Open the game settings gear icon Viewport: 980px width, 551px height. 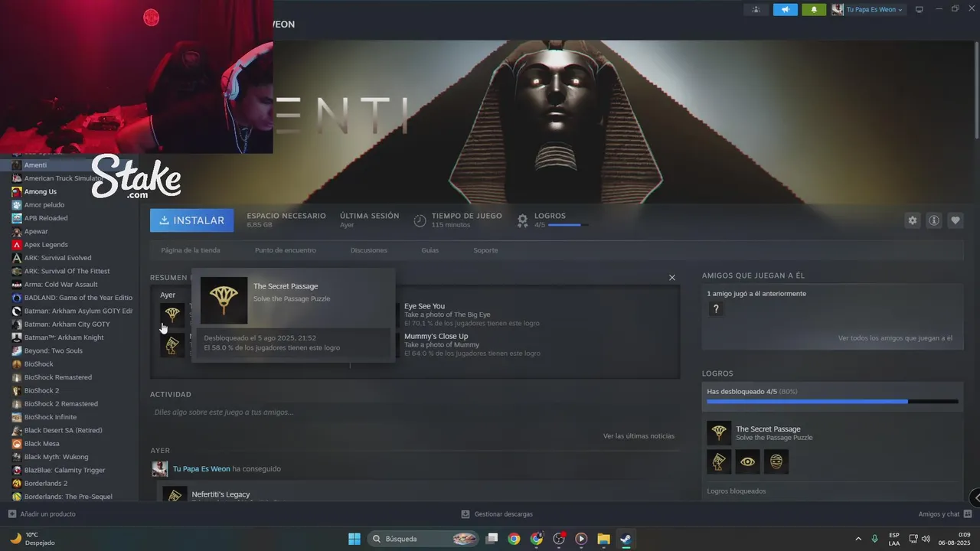pyautogui.click(x=913, y=220)
